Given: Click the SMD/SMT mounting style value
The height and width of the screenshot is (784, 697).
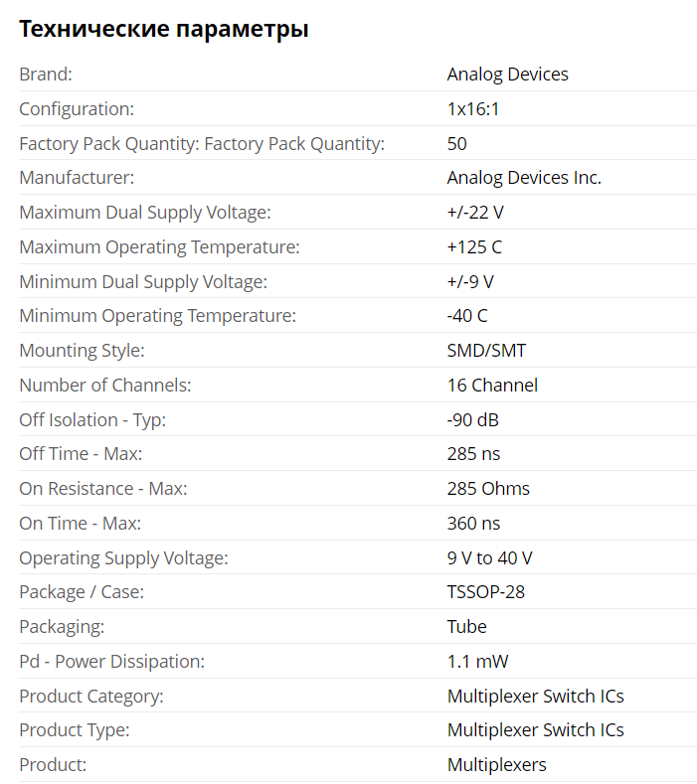Looking at the screenshot, I should point(486,351).
